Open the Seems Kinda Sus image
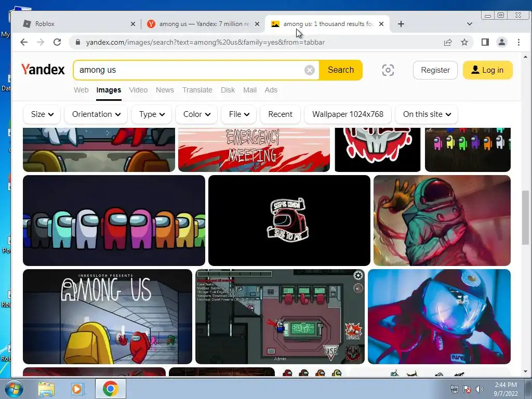Viewport: 532px width, 399px height. 289,220
